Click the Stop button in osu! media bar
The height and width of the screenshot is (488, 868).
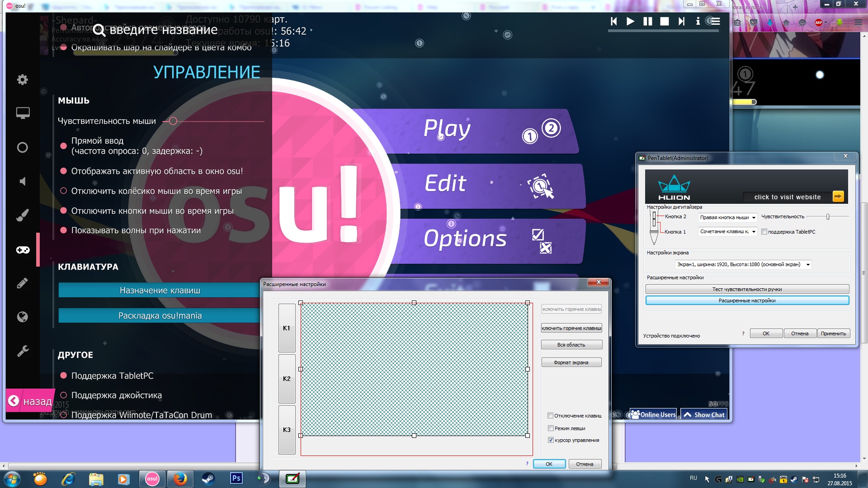coord(664,21)
